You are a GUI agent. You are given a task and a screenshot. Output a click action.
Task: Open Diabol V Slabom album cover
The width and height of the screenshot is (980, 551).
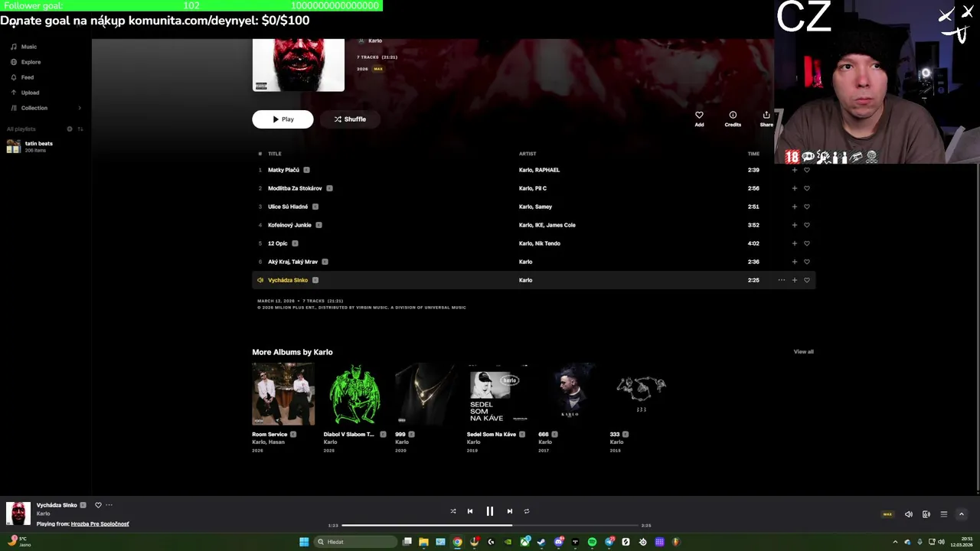click(x=354, y=393)
